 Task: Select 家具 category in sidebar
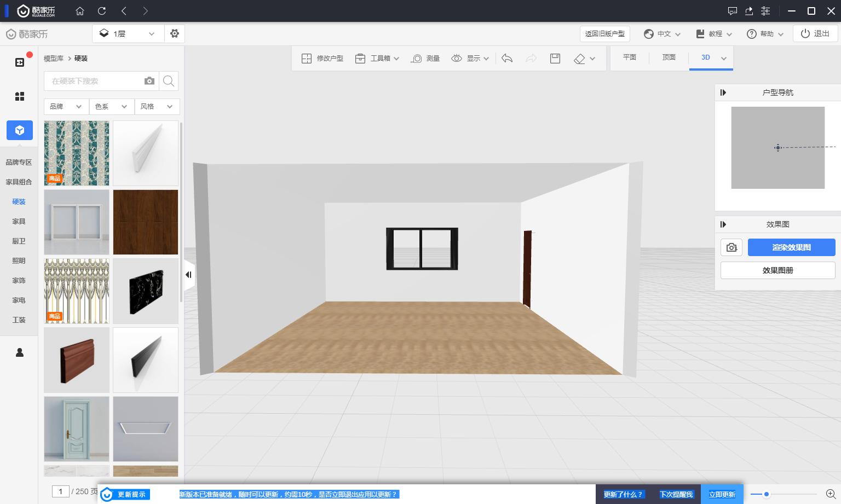pos(19,221)
